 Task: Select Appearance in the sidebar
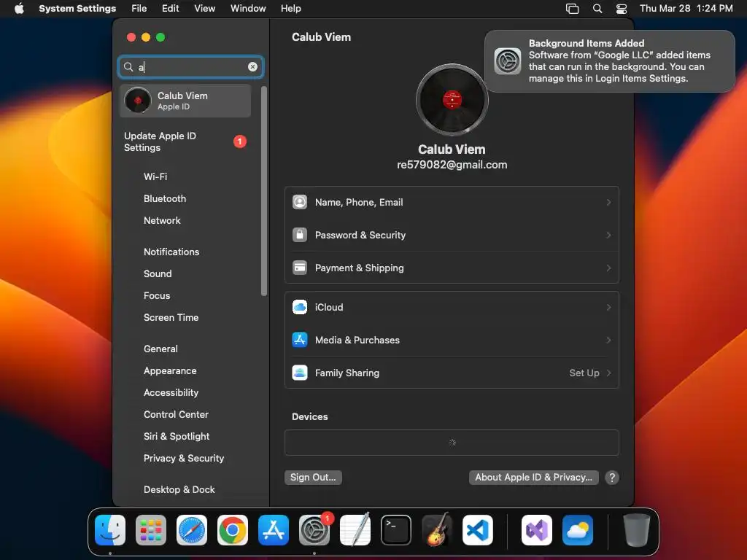[170, 371]
